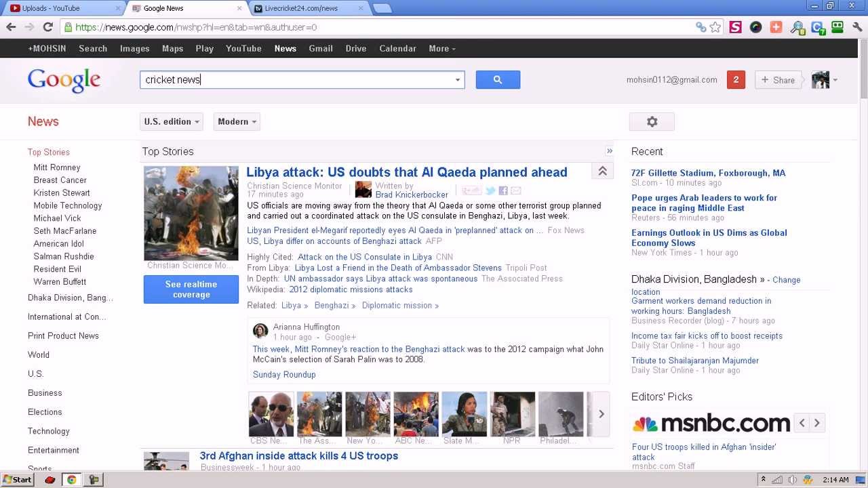
Task: Select Technology section in sidebar
Action: point(49,431)
